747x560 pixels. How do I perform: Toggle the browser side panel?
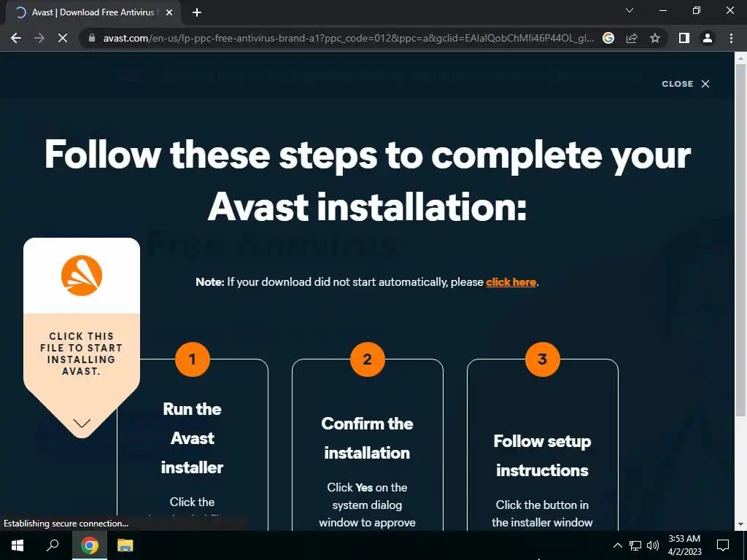click(684, 38)
